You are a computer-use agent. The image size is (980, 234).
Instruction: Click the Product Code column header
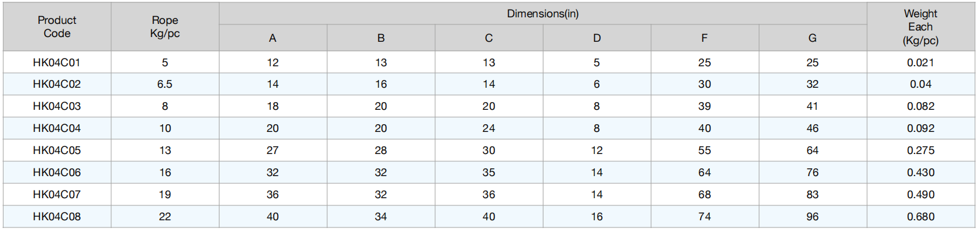[x=57, y=27]
